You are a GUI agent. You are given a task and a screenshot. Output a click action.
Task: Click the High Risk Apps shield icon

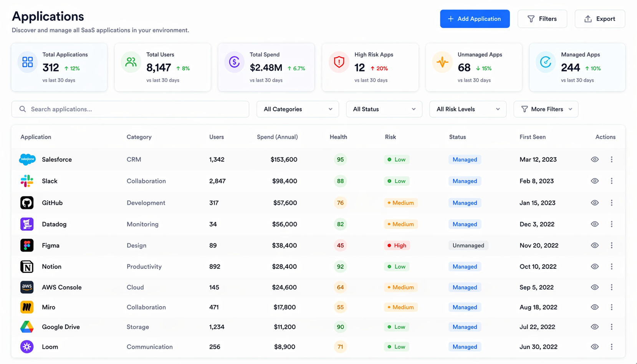(339, 62)
